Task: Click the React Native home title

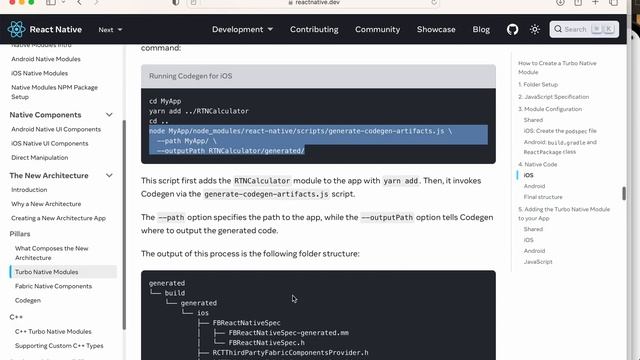Action: [x=56, y=29]
